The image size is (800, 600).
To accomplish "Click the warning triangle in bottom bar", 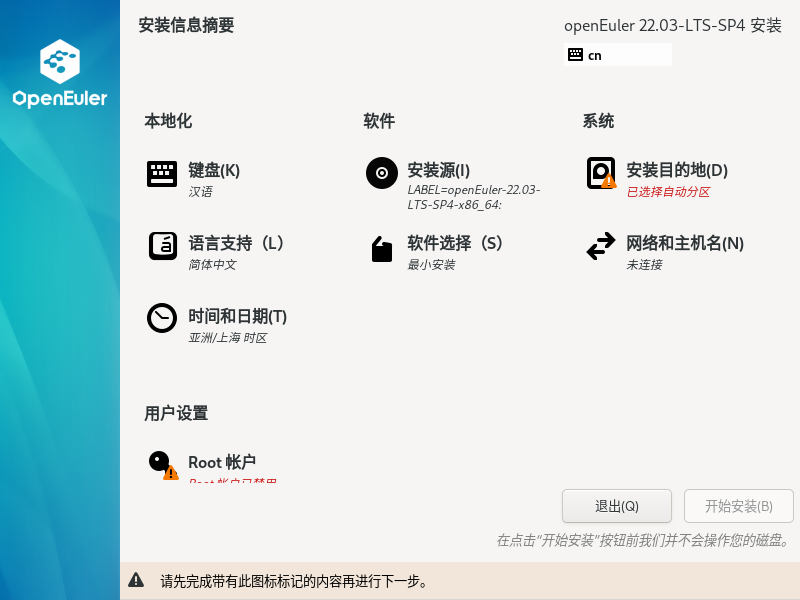I will point(136,580).
